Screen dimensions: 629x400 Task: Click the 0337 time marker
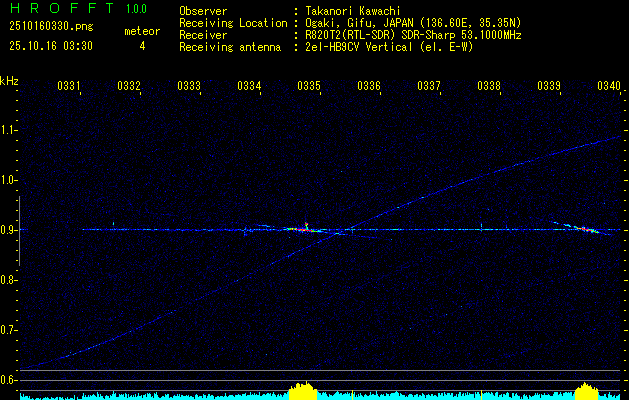coord(429,85)
